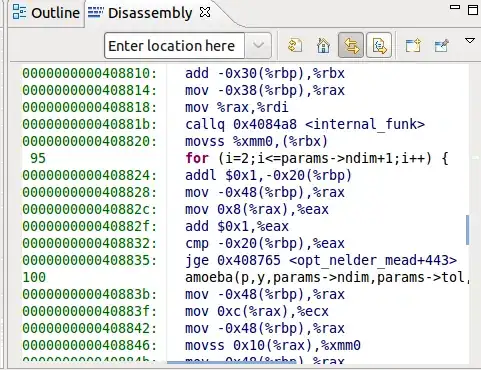
Task: Click address 0000000000408835 in the address column
Action: 89,260
